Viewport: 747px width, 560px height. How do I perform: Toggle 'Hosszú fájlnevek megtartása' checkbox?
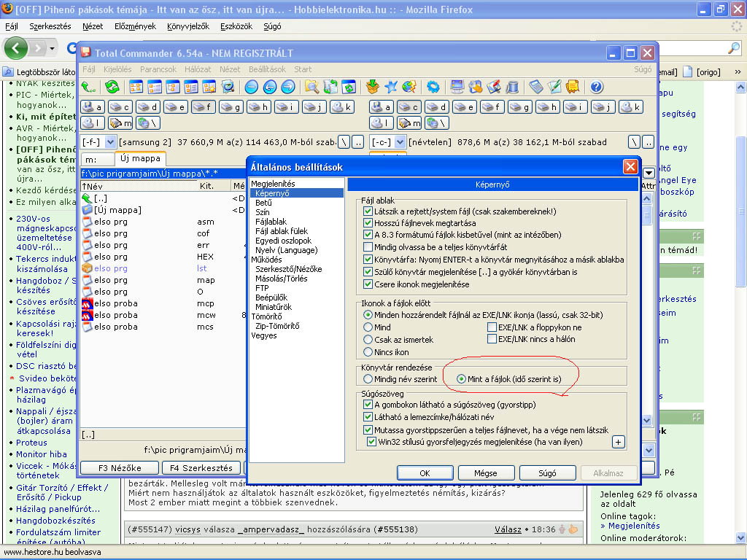click(368, 223)
